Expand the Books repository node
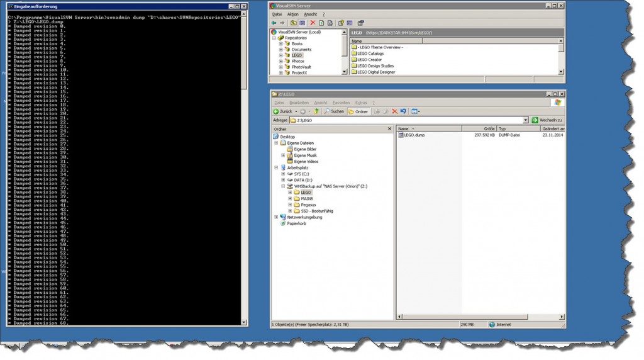The height and width of the screenshot is (360, 644). tap(281, 43)
